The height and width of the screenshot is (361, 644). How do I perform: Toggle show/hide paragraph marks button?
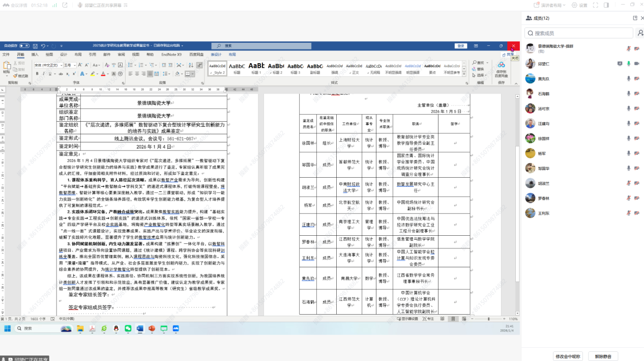198,65
